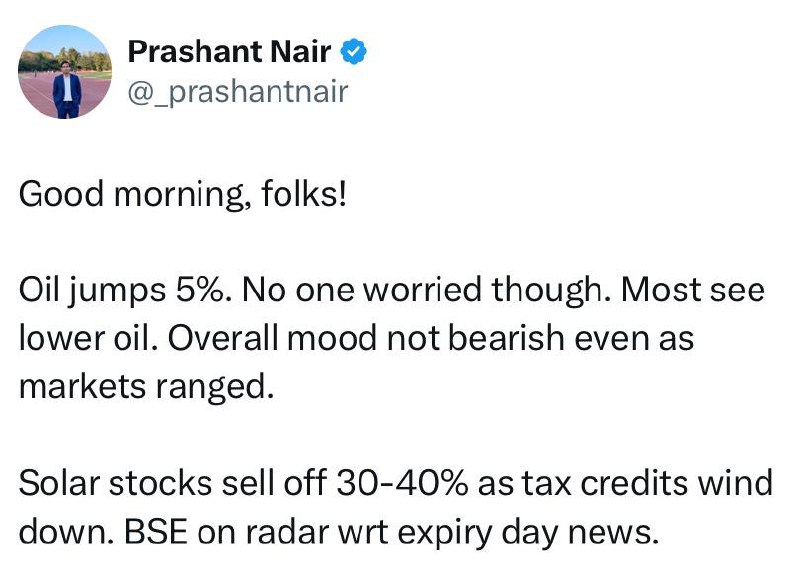800x585 pixels.
Task: Open Prashant Nair's profile picture
Action: (x=65, y=71)
